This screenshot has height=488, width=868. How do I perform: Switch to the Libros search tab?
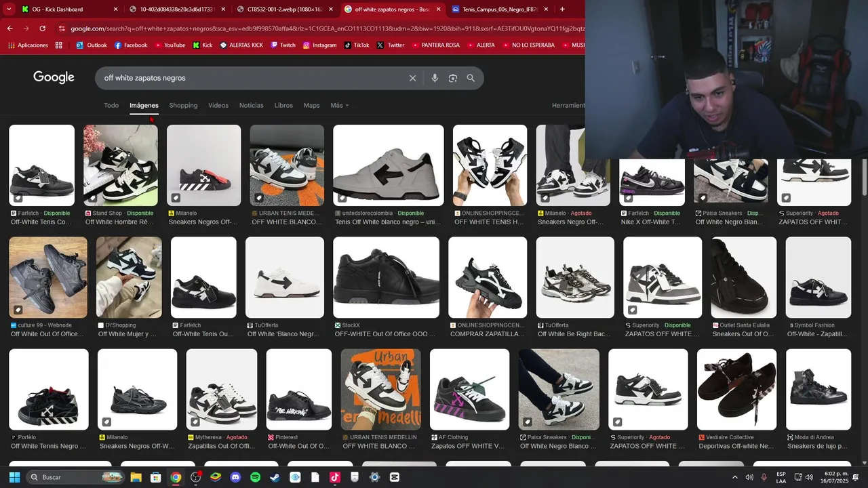[283, 105]
